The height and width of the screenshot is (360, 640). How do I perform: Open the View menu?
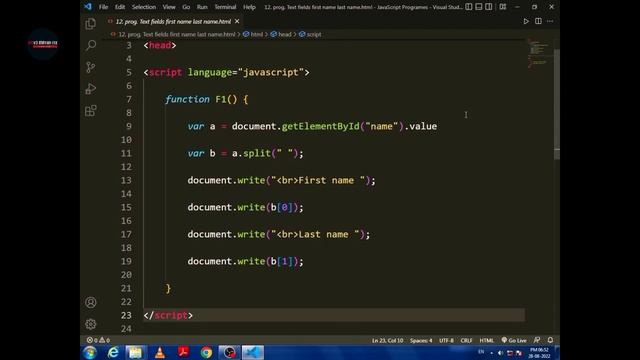pyautogui.click(x=169, y=7)
